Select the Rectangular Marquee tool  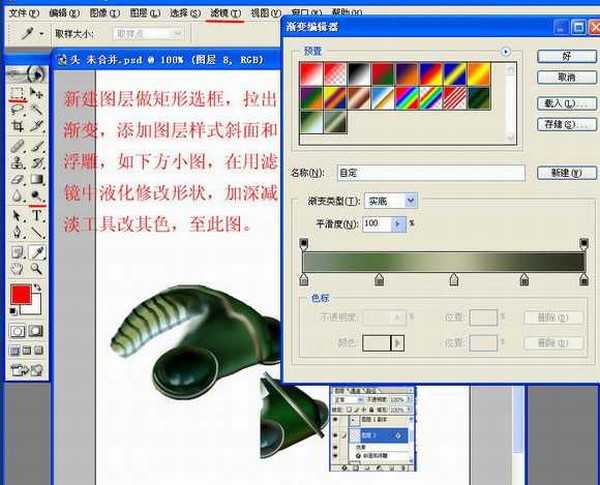pos(17,93)
